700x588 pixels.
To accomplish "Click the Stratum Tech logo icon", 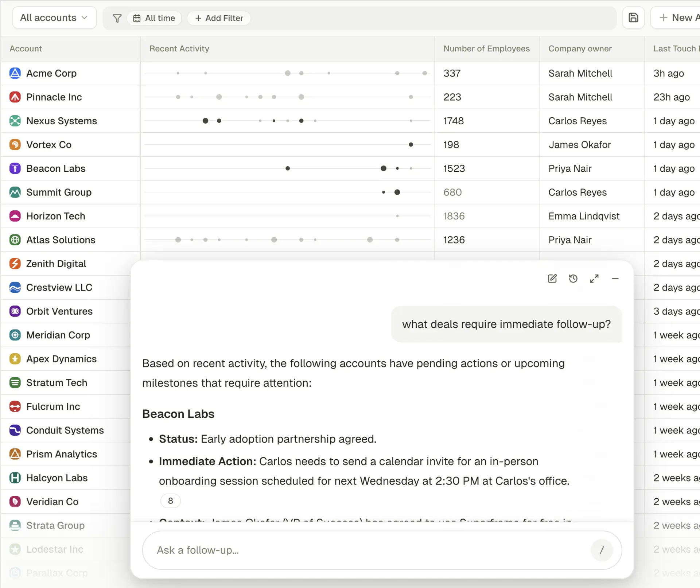I will click(15, 383).
